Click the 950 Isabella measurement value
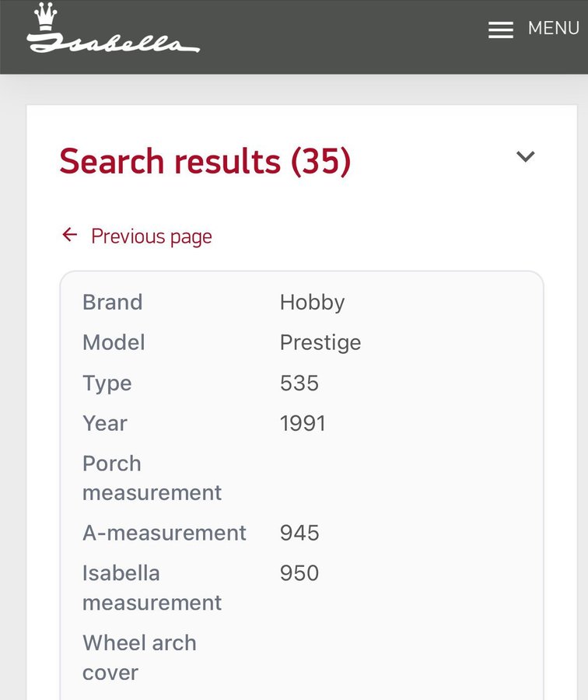This screenshot has width=588, height=700. [299, 573]
